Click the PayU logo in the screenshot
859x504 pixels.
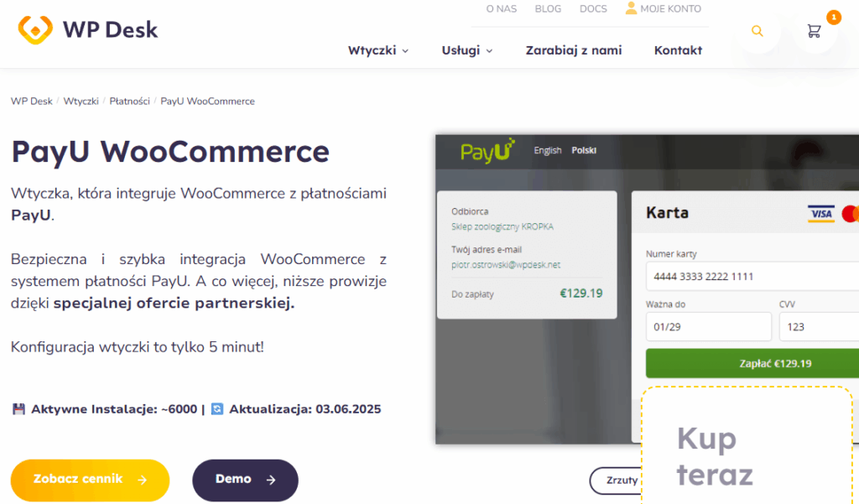click(487, 151)
